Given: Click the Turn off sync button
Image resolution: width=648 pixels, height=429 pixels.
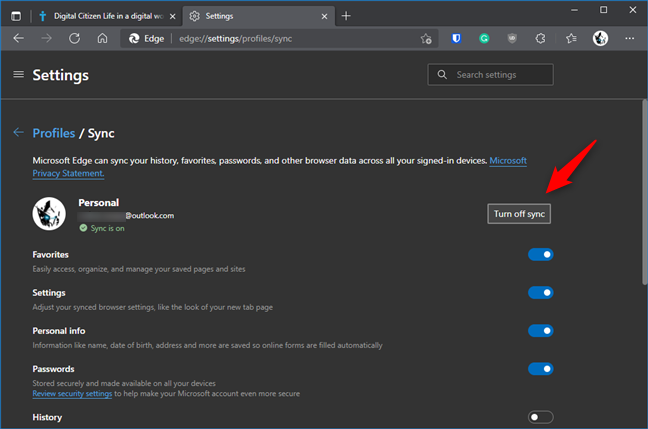Looking at the screenshot, I should click(519, 214).
